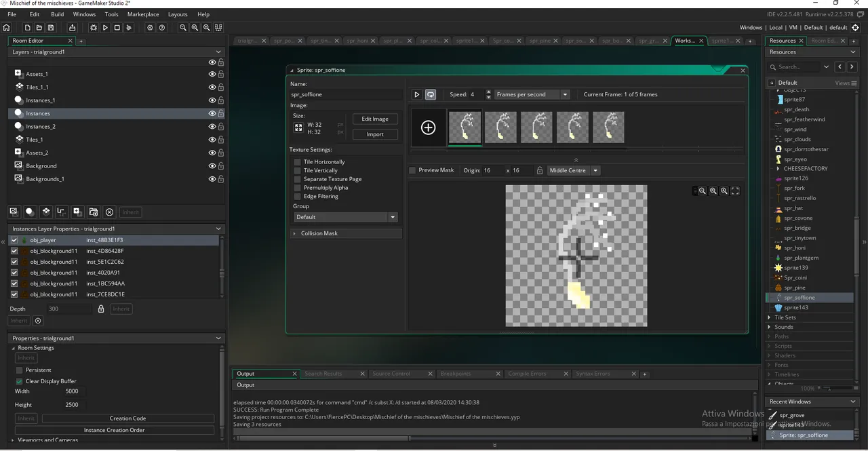This screenshot has width=868, height=451.
Task: Click the sprite name input field
Action: tap(345, 94)
